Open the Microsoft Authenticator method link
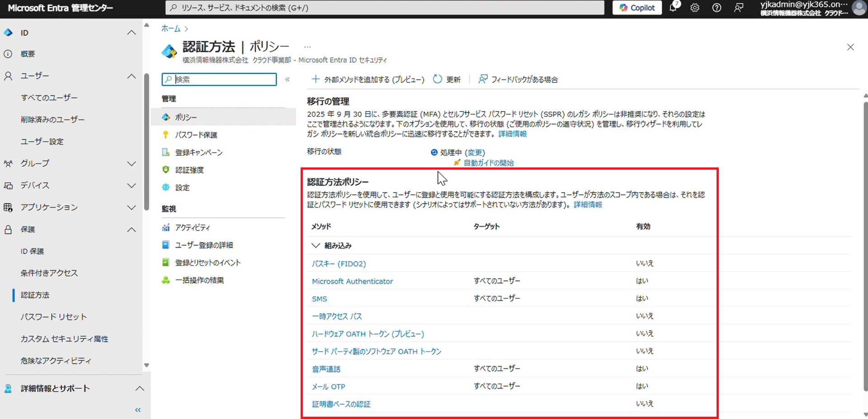 [x=352, y=281]
